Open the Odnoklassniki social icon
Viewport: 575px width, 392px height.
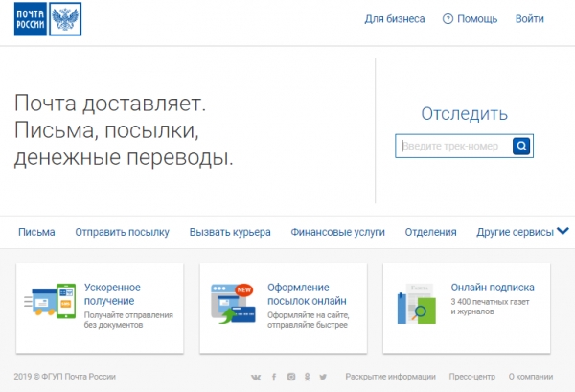[x=308, y=377]
